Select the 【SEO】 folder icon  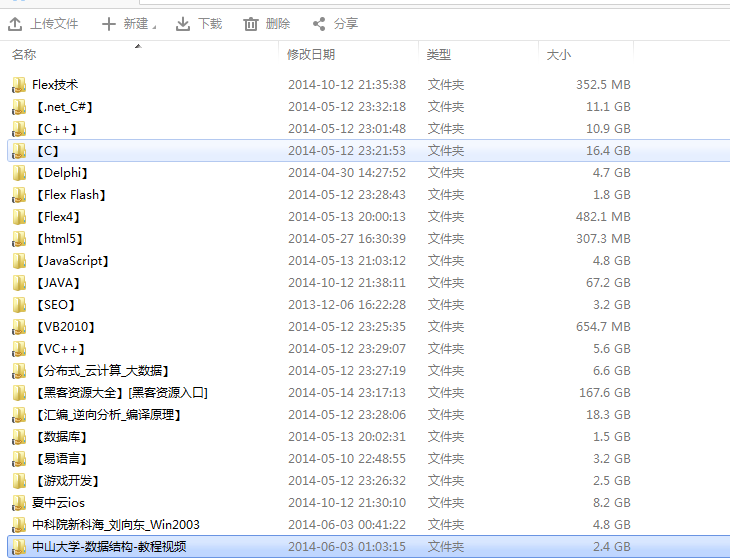[x=19, y=305]
